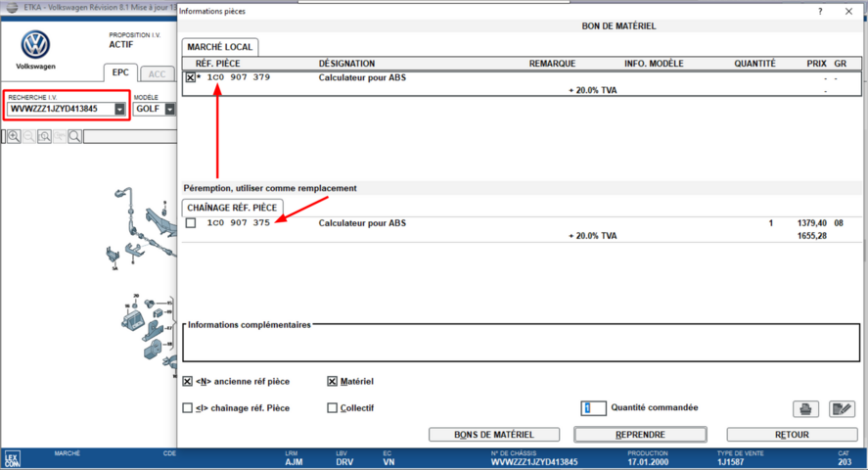Click the RÉF. PIÈCE column header
The image size is (868, 470).
point(217,64)
